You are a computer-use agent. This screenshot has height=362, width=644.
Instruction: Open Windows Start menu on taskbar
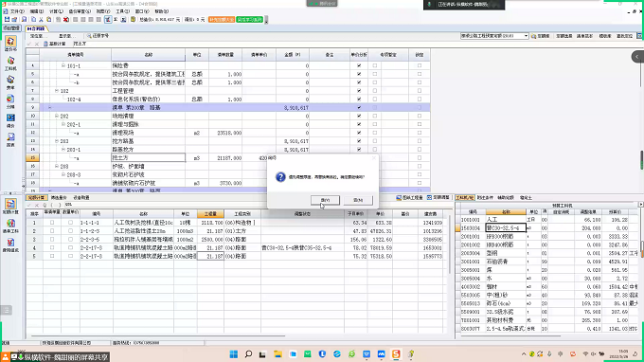[x=234, y=353]
